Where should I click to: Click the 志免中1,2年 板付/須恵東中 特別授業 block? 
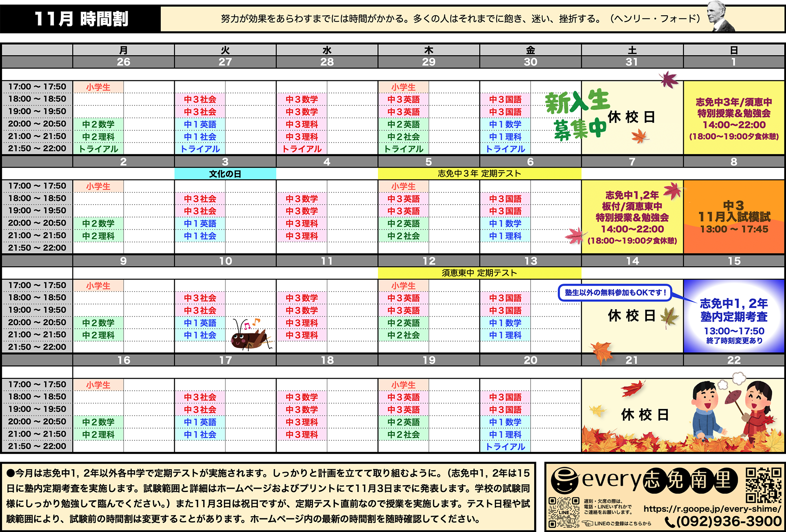click(x=632, y=217)
